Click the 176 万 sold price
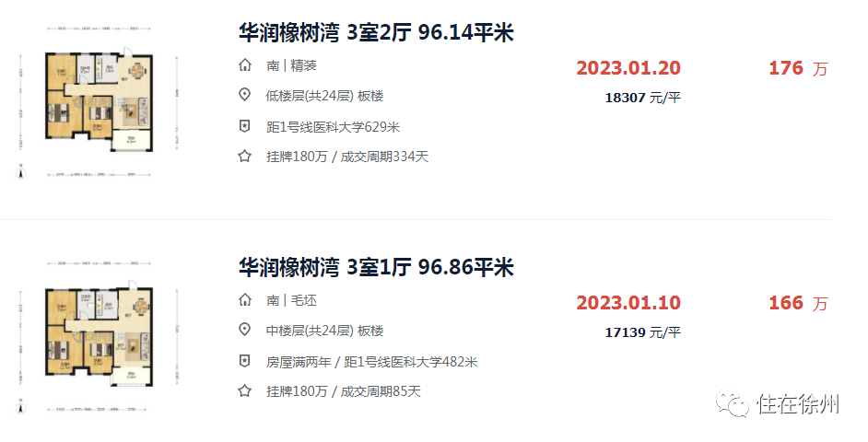Image resolution: width=868 pixels, height=442 pixels. click(798, 68)
